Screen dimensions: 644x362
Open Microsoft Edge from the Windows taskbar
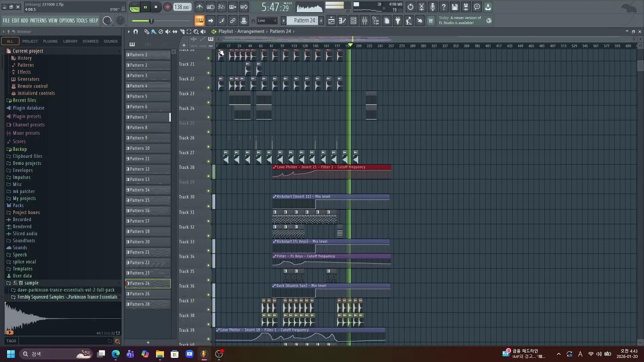[x=116, y=354]
